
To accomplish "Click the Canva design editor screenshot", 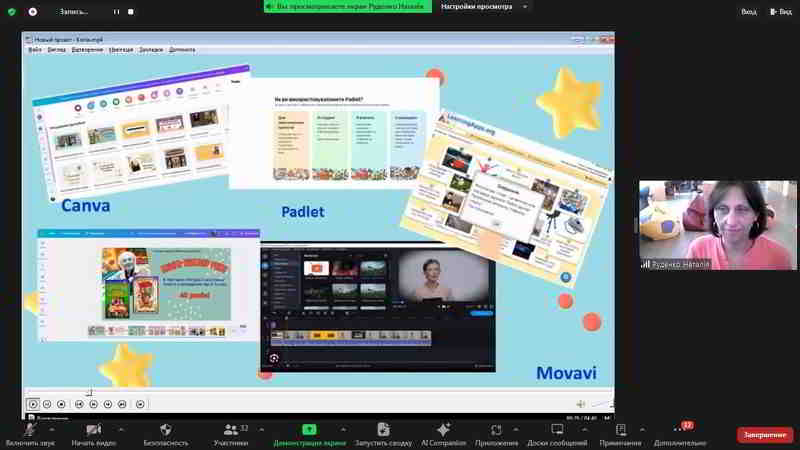I will click(148, 285).
